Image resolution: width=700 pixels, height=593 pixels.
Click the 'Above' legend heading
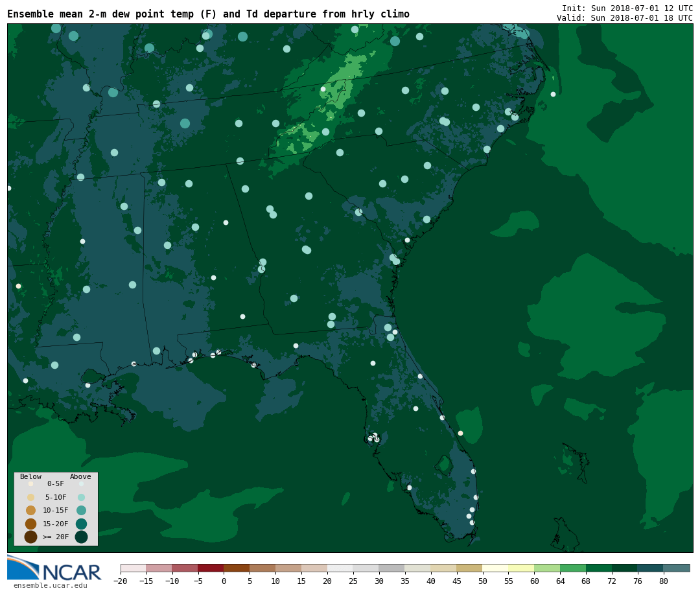[80, 476]
